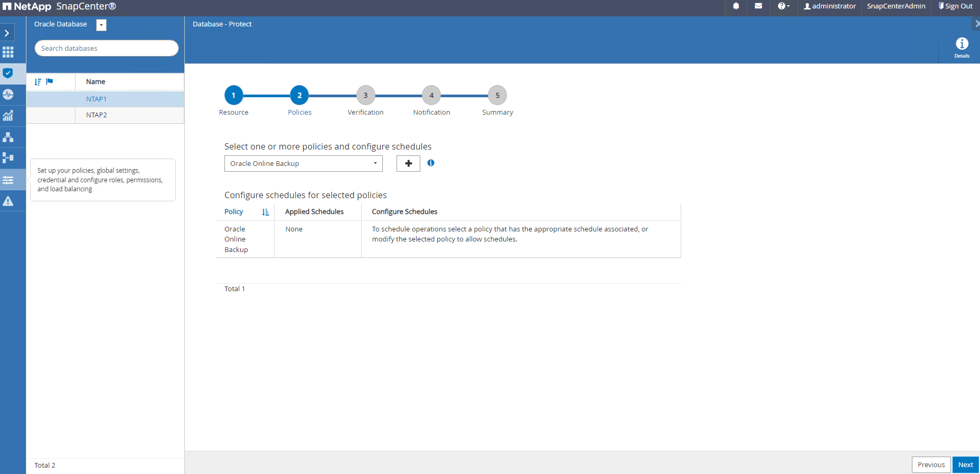Screen dimensions: 980x474
Task: Go to wizard step 1 Resource
Action: click(233, 96)
